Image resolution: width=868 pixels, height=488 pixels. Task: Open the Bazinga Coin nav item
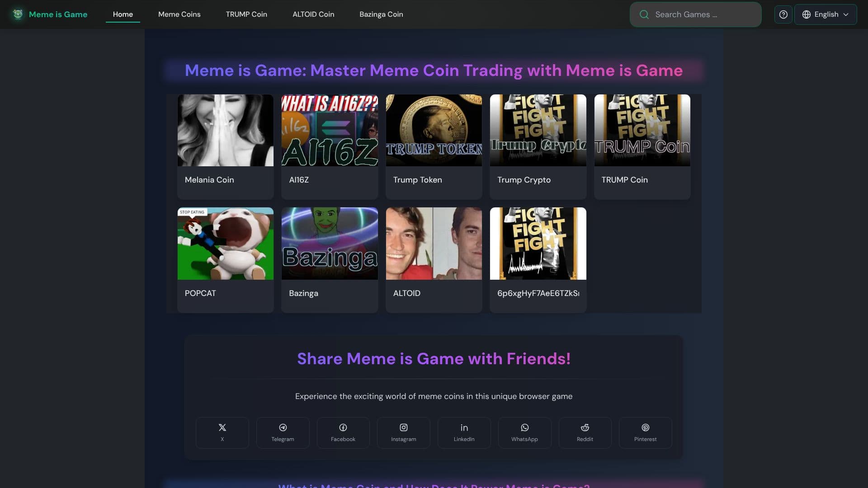coord(381,14)
